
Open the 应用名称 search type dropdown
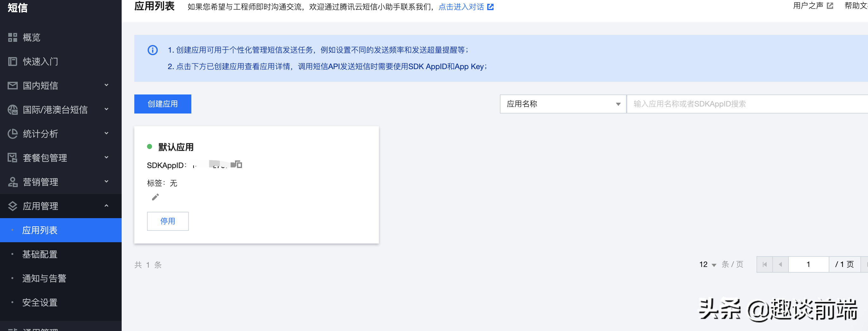[x=563, y=104]
